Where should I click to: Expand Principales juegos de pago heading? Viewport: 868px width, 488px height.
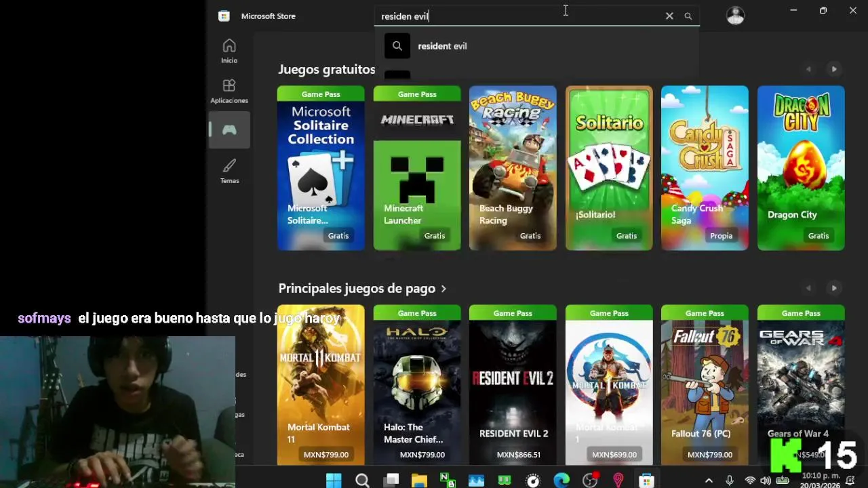(x=362, y=288)
